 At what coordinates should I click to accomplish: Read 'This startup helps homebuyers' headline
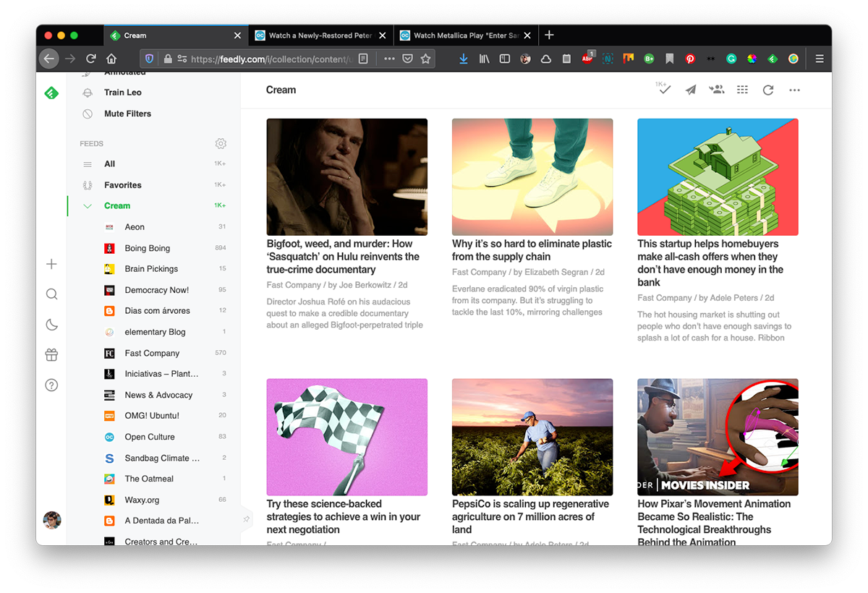710,263
